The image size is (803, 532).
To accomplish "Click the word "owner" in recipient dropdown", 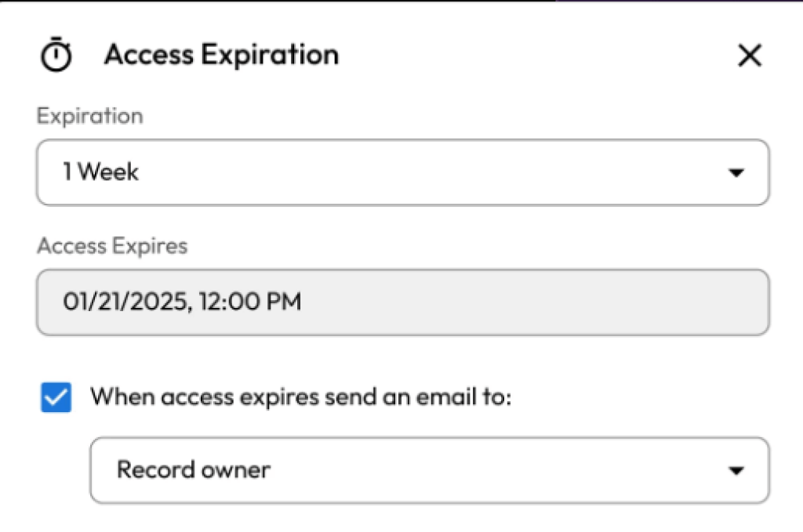I will [236, 470].
